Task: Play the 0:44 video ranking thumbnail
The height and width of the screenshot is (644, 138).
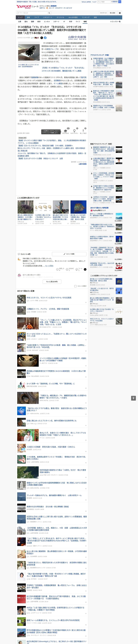Action: pos(119,150)
